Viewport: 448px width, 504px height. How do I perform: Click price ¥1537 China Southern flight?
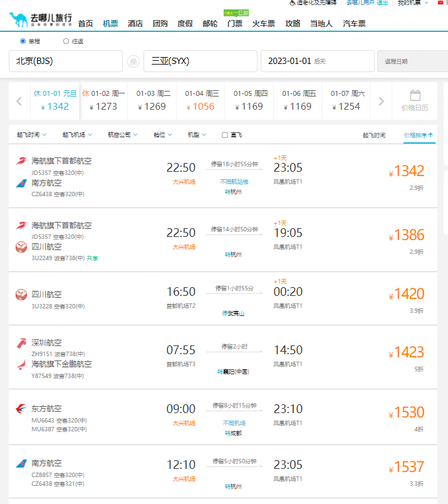[x=407, y=467]
